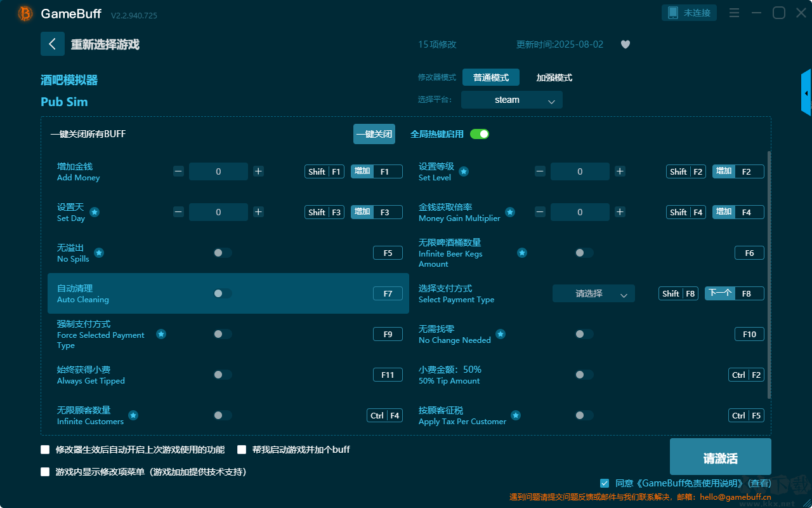This screenshot has height=508, width=812.
Task: Click star icon beside No Change Needed
Action: 501,334
